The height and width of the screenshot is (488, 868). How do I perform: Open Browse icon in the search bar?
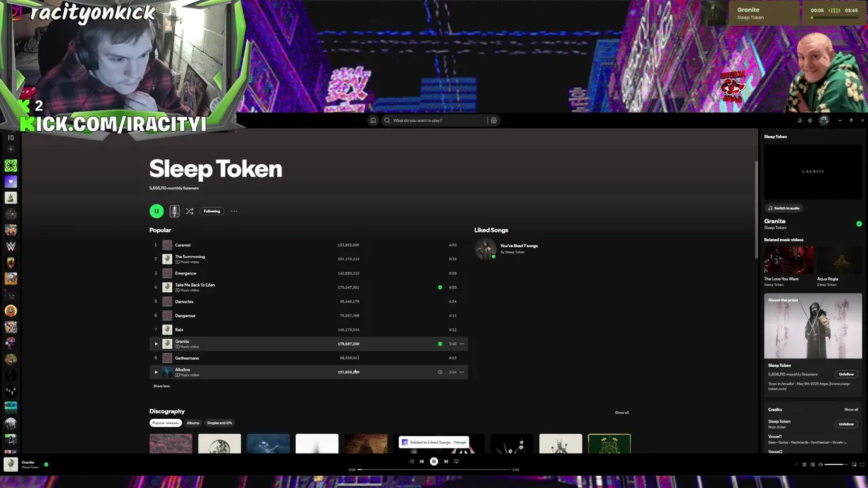(494, 121)
